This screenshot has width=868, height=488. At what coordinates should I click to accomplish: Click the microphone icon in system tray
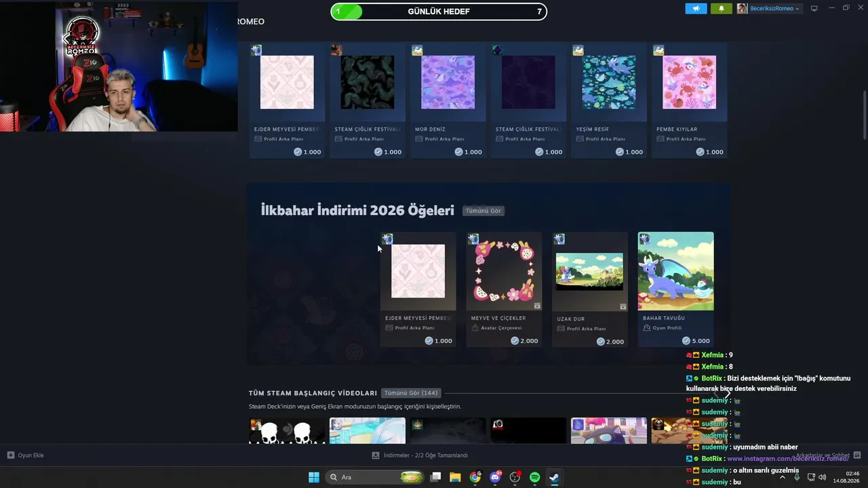[x=797, y=477]
